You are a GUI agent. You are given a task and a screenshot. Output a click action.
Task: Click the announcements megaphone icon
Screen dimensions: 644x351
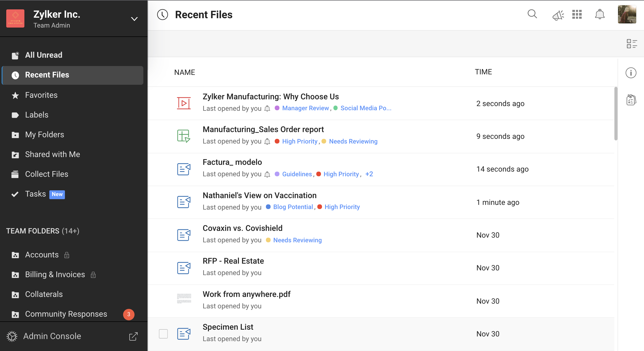pos(558,15)
